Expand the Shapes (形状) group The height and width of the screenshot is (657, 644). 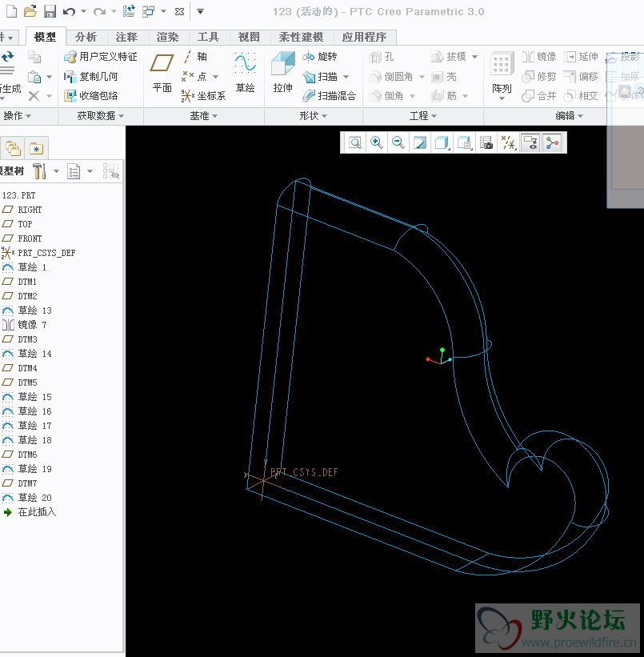313,116
